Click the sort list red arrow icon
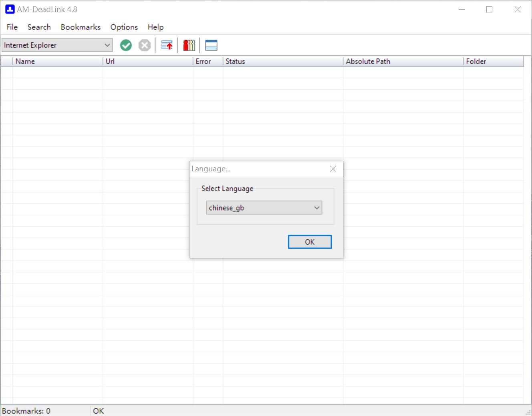Screen dimensions: 532x416 [167, 45]
